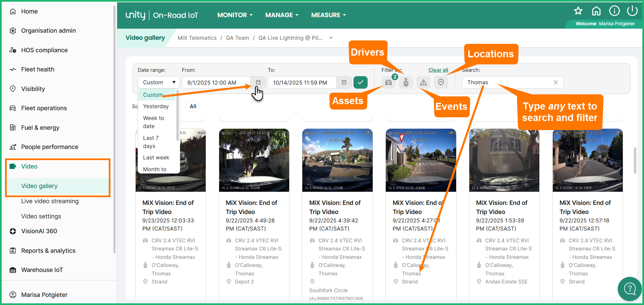Filter by events using the warning triangle icon
The height and width of the screenshot is (305, 644).
point(423,83)
